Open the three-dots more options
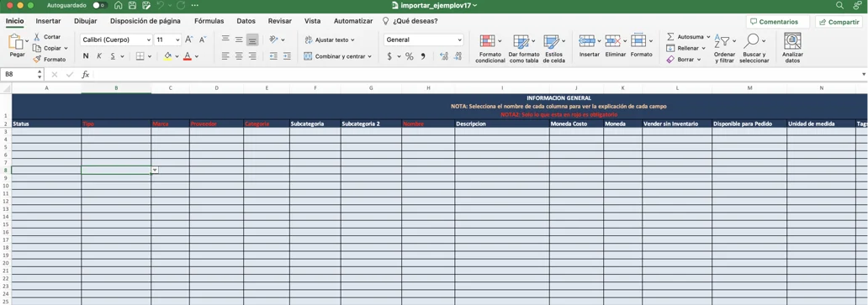Screen dimensions: 868x305 [194, 5]
